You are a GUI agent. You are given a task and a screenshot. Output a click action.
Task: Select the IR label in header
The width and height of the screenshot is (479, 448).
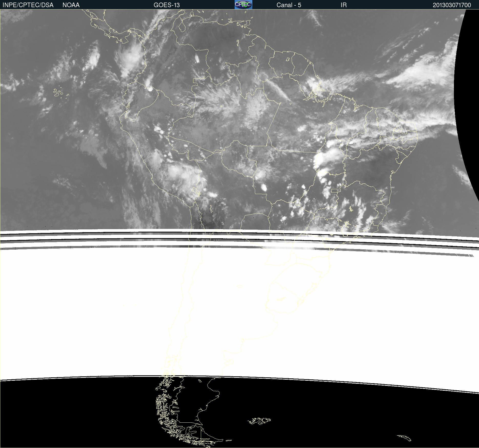click(x=343, y=5)
